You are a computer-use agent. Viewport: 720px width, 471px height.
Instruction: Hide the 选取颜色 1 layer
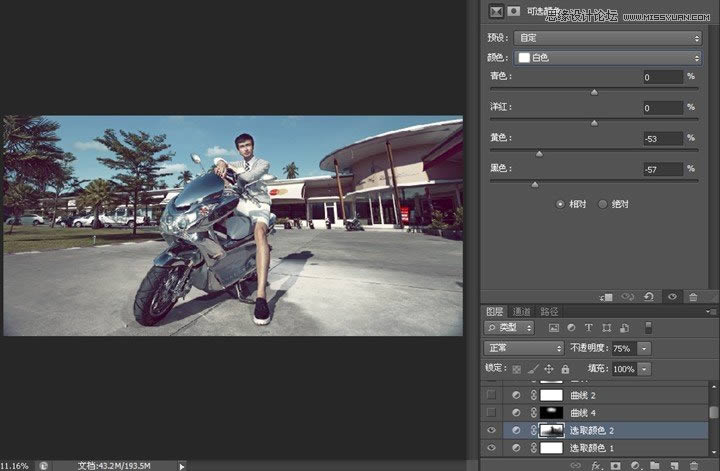[x=491, y=448]
